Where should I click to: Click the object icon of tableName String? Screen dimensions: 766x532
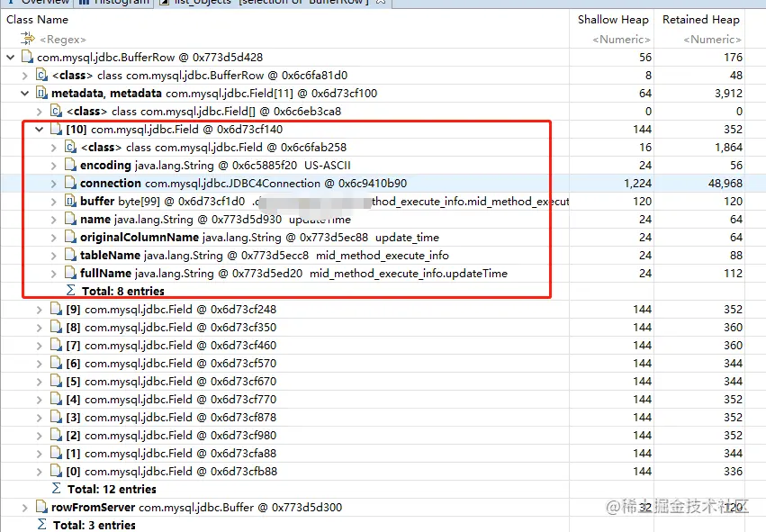[70, 255]
